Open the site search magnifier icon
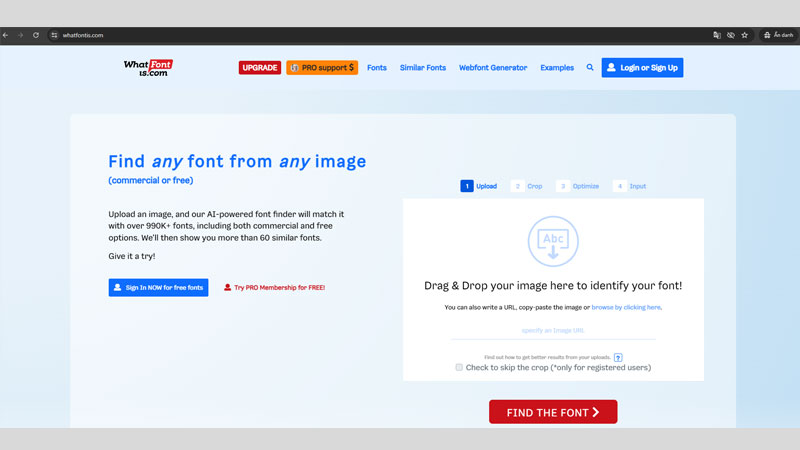The height and width of the screenshot is (450, 800). pos(590,67)
